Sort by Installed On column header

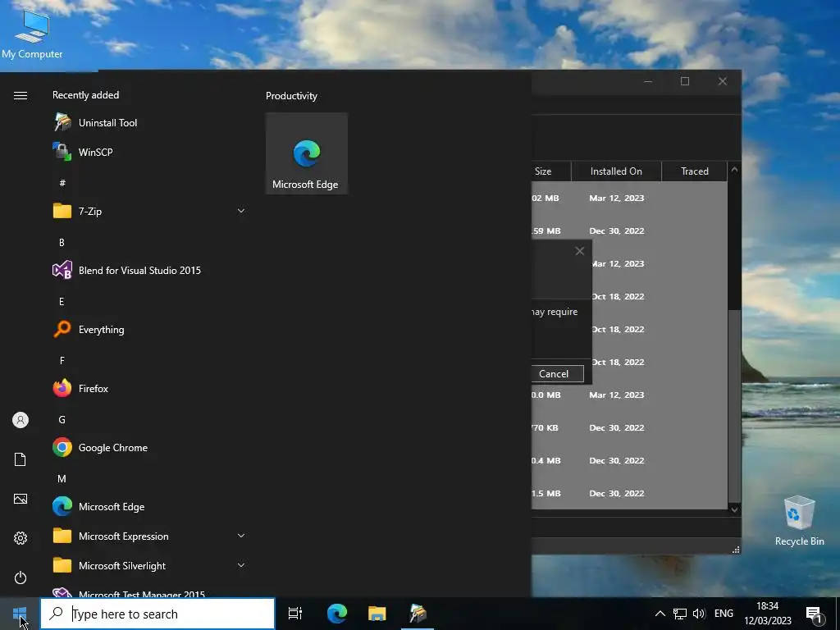coord(616,171)
